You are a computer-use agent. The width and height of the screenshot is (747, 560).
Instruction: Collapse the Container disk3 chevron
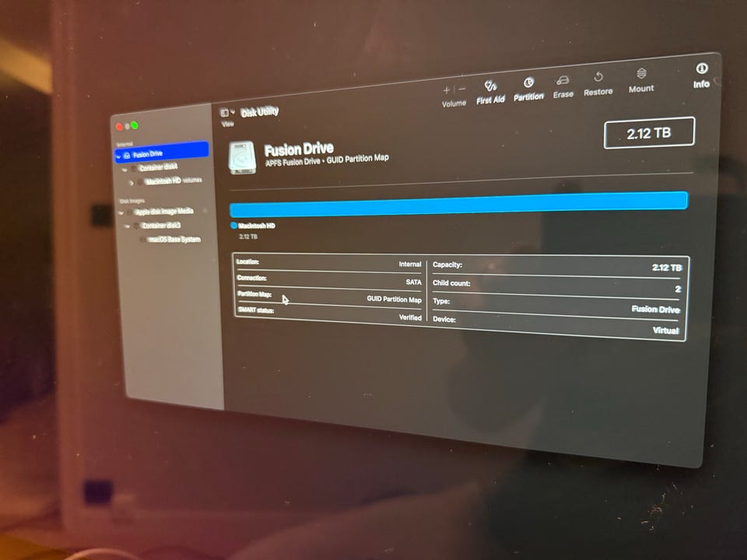pyautogui.click(x=127, y=226)
